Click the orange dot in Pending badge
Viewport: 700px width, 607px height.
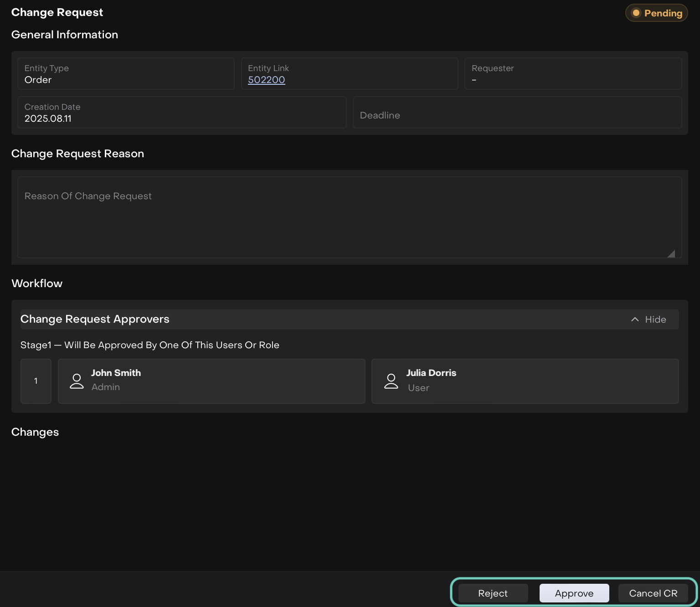point(636,13)
